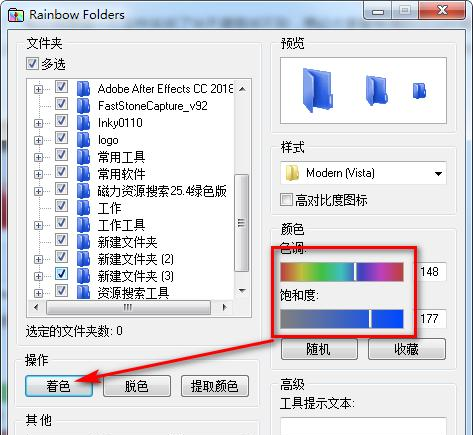This screenshot has width=473, height=435.
Task: Click the horizontal scroll right arrow
Action: [225, 307]
